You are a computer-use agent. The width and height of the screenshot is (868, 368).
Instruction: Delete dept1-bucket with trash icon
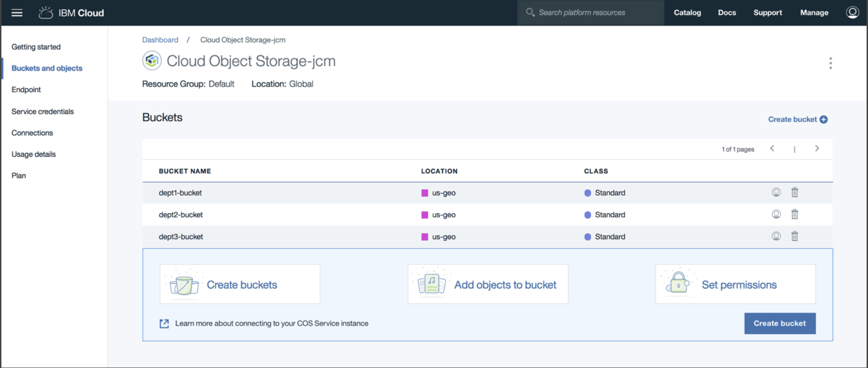(795, 192)
